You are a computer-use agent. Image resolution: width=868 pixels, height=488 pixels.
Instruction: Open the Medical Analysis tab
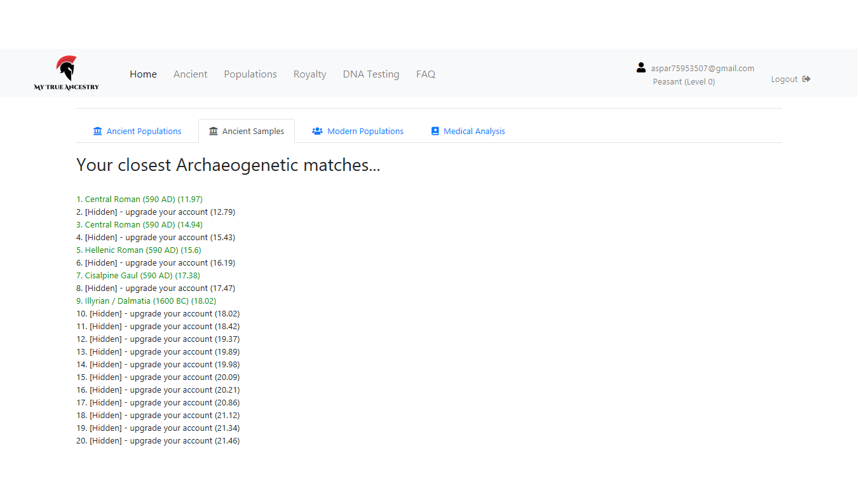468,131
